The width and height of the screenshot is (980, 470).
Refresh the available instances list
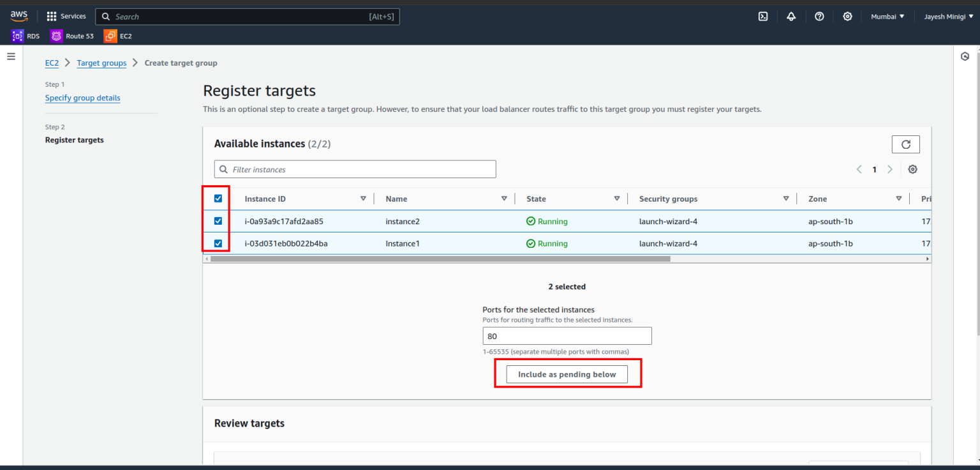click(905, 144)
